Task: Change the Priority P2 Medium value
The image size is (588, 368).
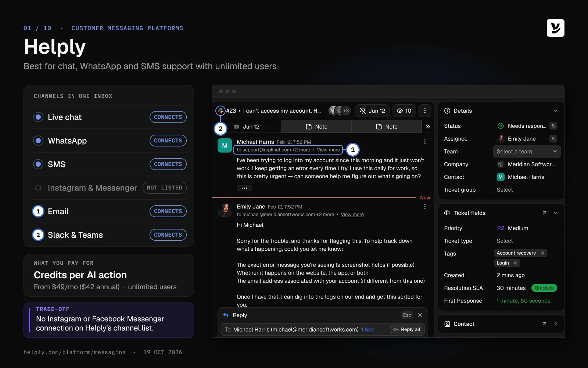Action: coord(512,228)
